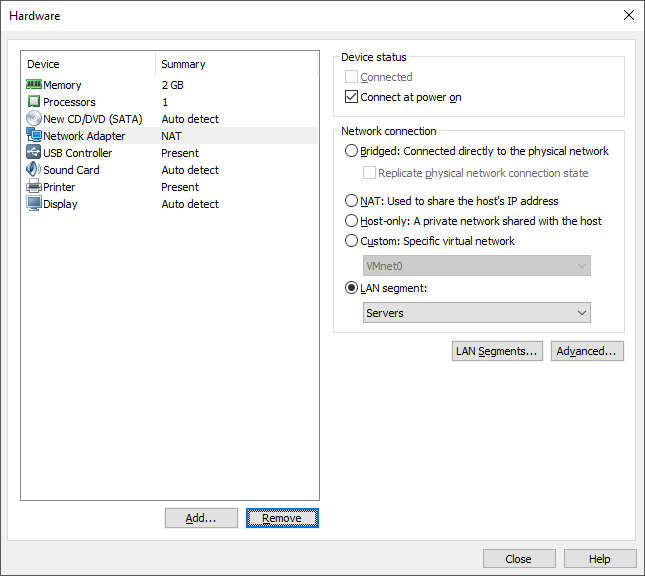The width and height of the screenshot is (645, 576).
Task: Click the 2 GB memory summary
Action: pos(172,85)
